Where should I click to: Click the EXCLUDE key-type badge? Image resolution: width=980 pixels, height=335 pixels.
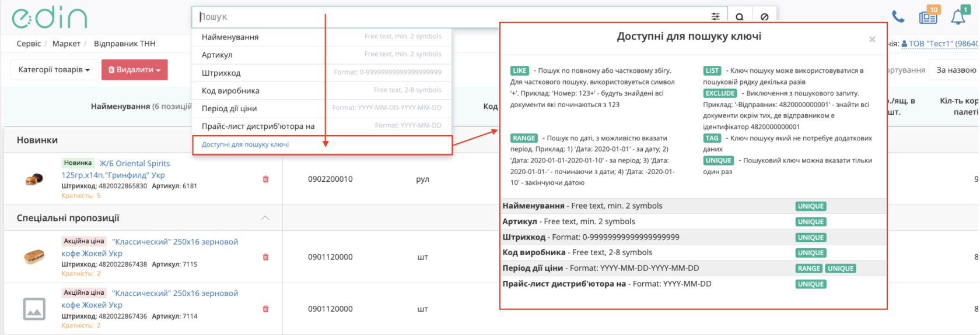click(x=720, y=93)
